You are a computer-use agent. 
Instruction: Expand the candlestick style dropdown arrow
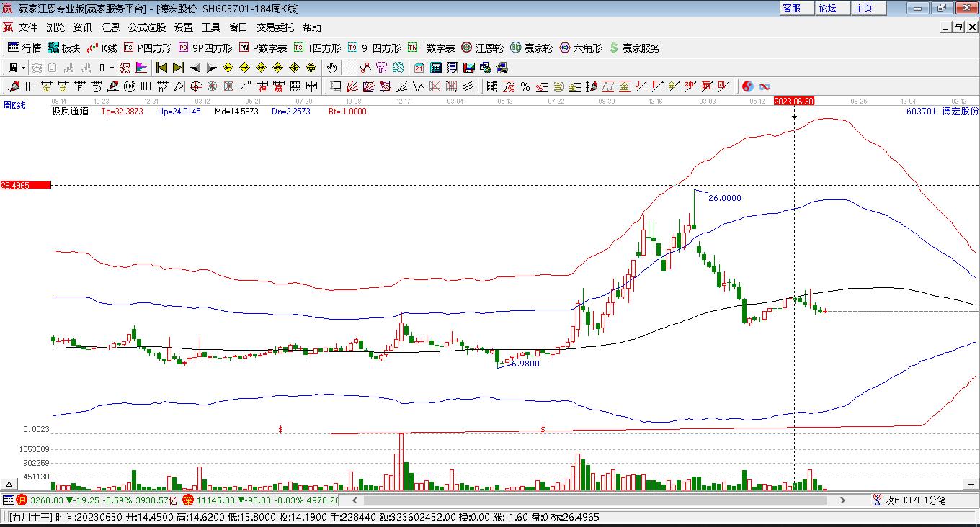[112, 68]
